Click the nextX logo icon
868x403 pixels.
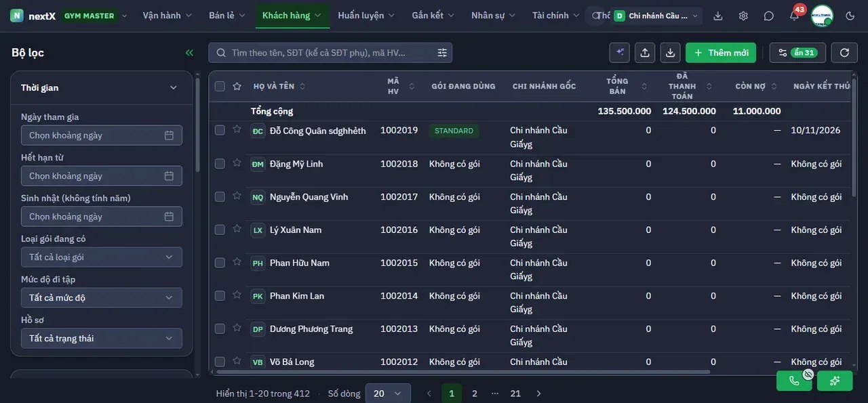(x=16, y=16)
